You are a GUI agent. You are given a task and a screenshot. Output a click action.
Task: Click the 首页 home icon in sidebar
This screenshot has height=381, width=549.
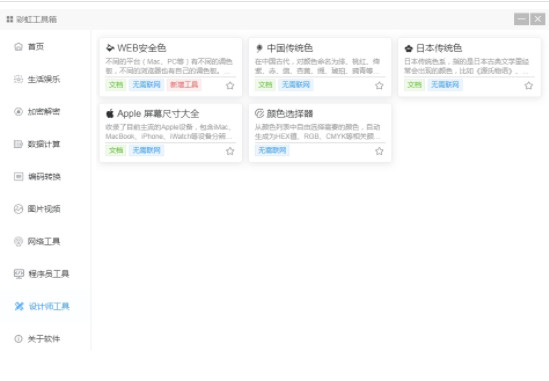(18, 47)
